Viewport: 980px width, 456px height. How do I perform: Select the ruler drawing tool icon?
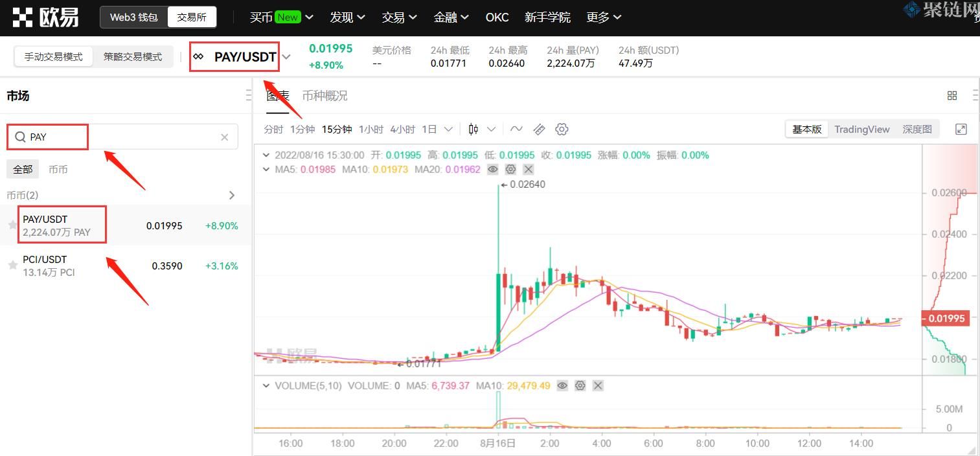coord(539,129)
